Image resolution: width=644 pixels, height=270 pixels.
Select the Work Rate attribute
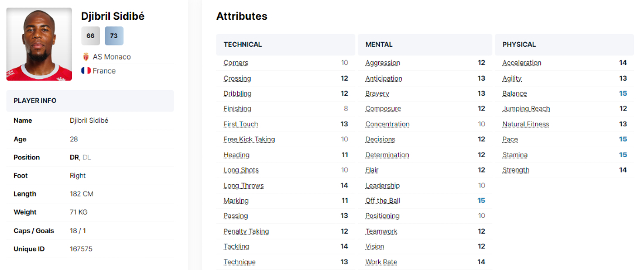pos(381,262)
